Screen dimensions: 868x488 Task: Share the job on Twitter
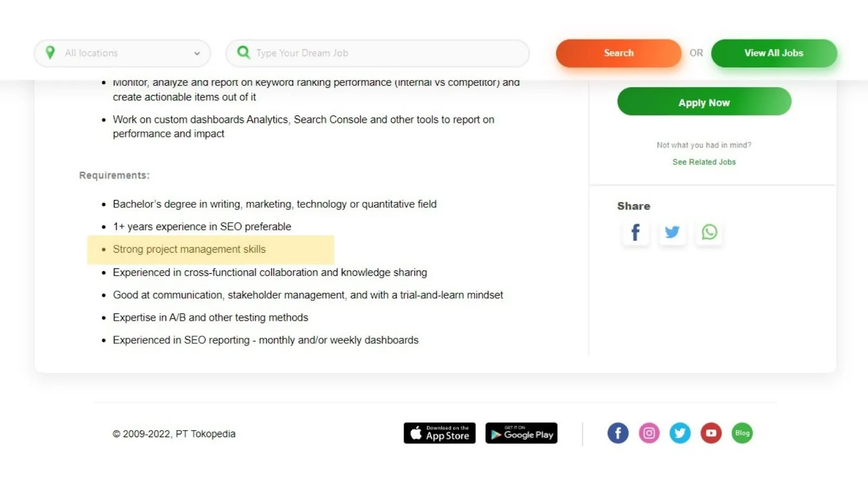(x=672, y=232)
